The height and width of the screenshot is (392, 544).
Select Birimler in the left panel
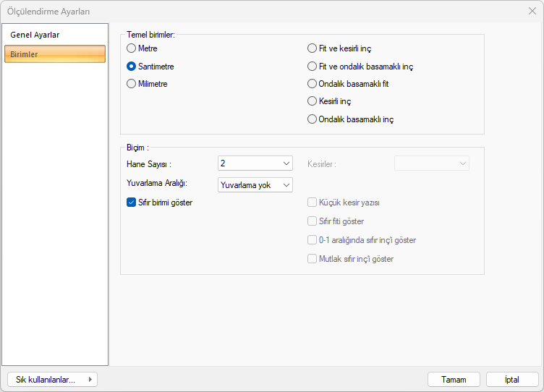55,54
